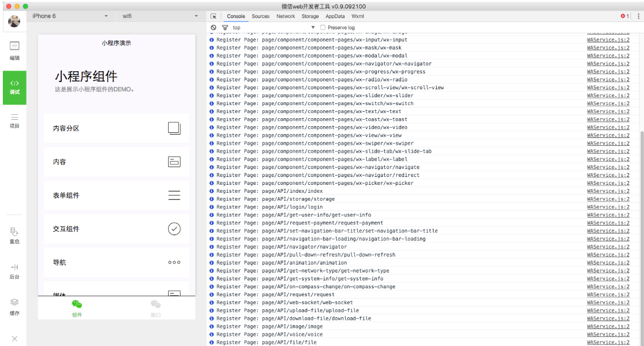This screenshot has width=644, height=346.
Task: Select the page/API/storage/storage log entry
Action: point(423,199)
